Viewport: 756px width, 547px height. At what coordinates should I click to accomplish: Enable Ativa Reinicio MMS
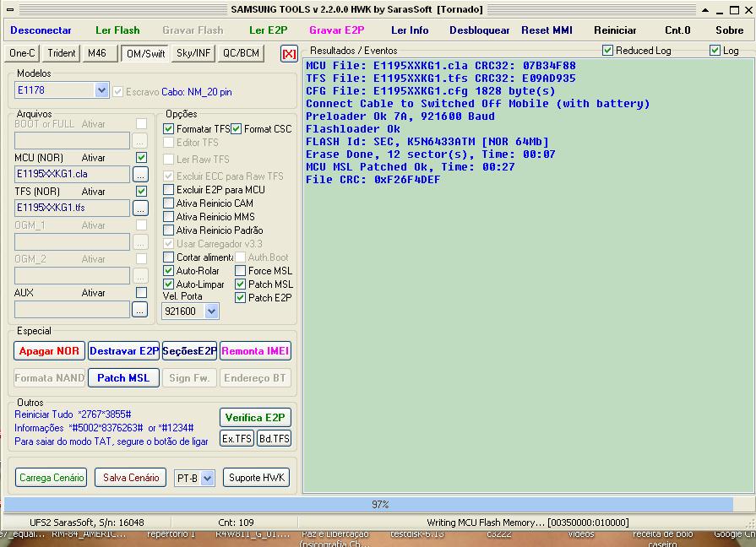pos(168,216)
